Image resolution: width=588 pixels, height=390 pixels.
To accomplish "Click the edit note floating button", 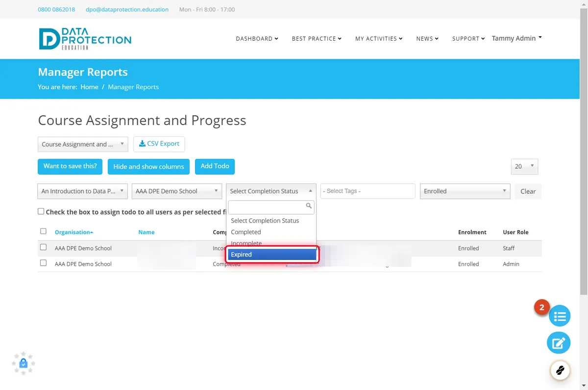I will pos(559,343).
